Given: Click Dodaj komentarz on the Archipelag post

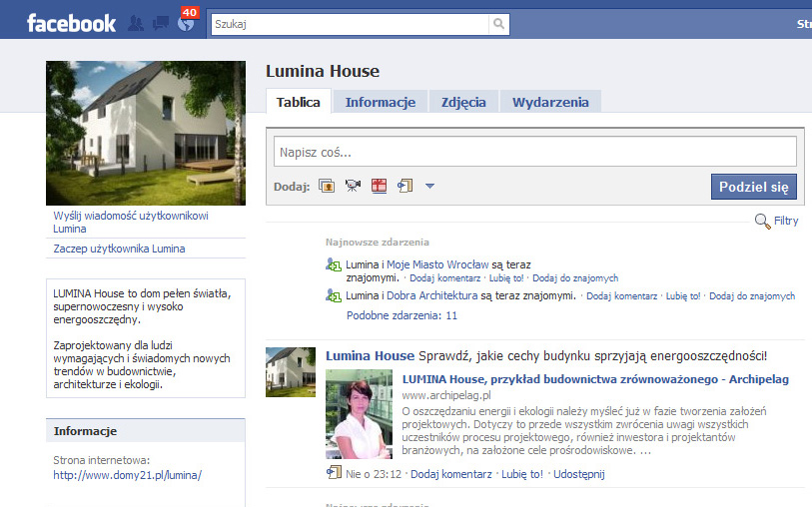Looking at the screenshot, I should click(451, 474).
